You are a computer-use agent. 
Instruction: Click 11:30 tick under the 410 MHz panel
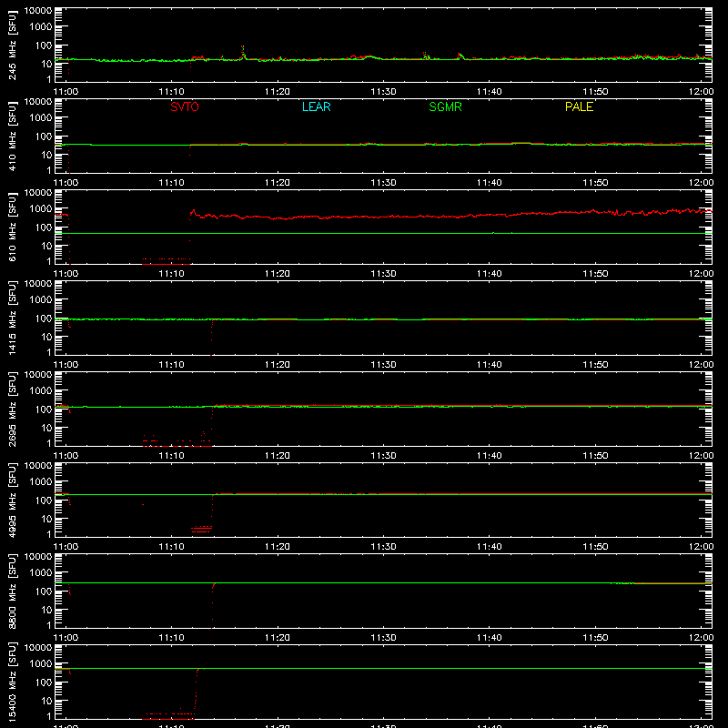point(383,183)
